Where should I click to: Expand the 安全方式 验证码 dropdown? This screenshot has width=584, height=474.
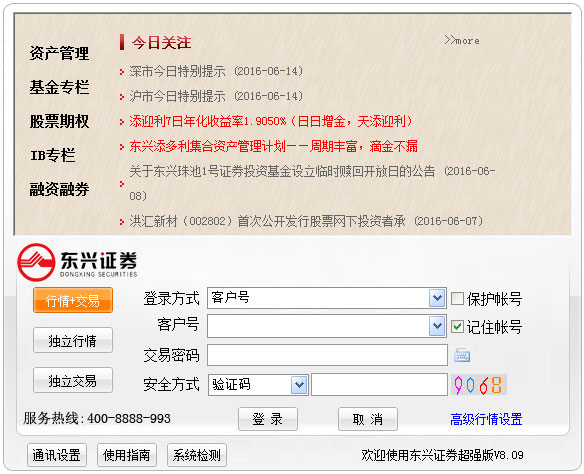(x=299, y=385)
